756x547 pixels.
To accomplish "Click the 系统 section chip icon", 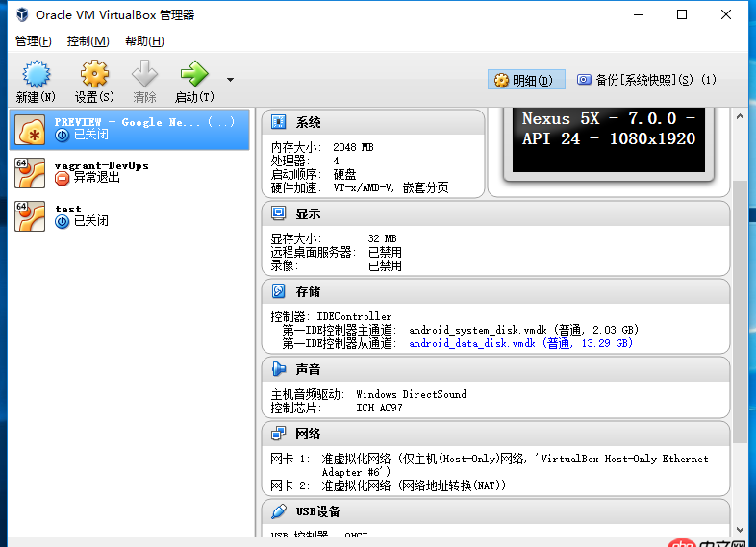I will point(278,122).
